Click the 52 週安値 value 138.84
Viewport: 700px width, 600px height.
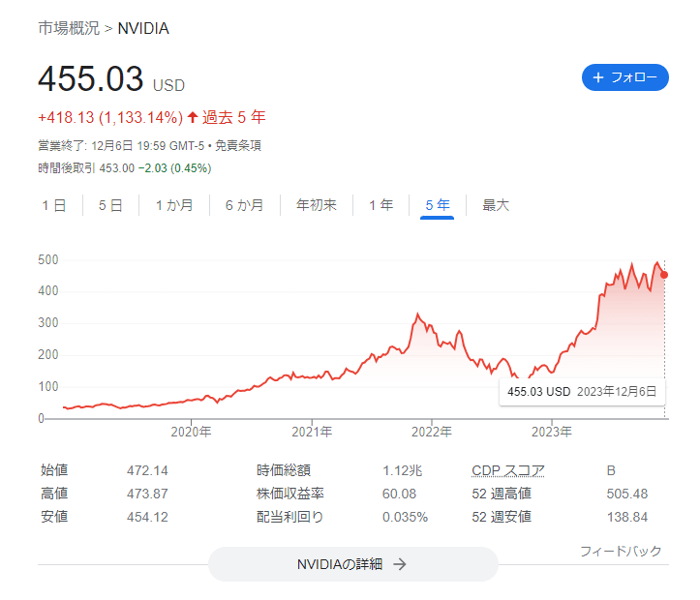point(626,517)
